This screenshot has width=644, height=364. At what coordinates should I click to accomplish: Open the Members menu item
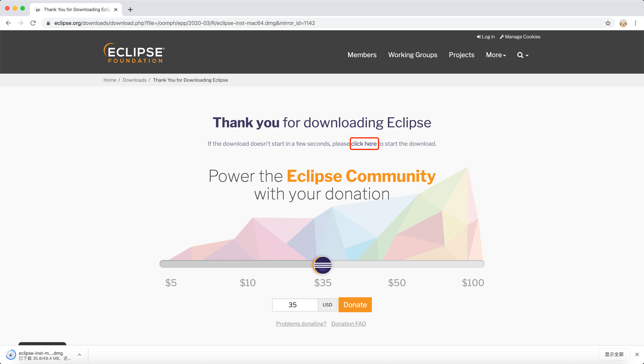(362, 55)
